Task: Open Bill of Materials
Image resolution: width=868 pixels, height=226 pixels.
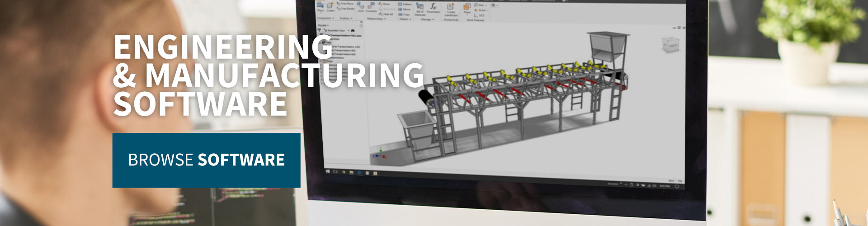Action: pos(420,9)
